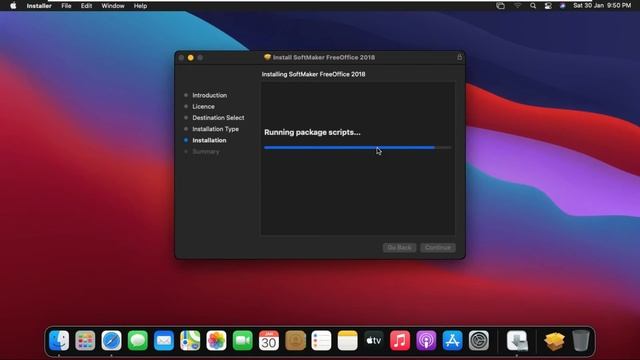Click the package icon in installer title
This screenshot has width=640, height=360.
pos(267,57)
